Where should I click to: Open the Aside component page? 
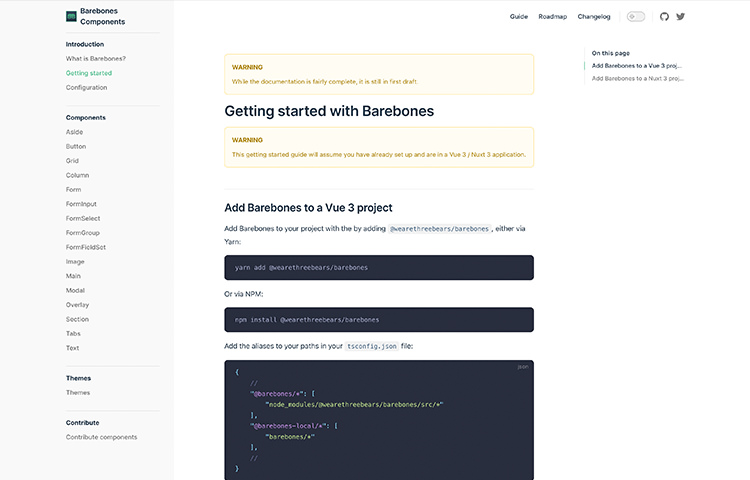[74, 132]
